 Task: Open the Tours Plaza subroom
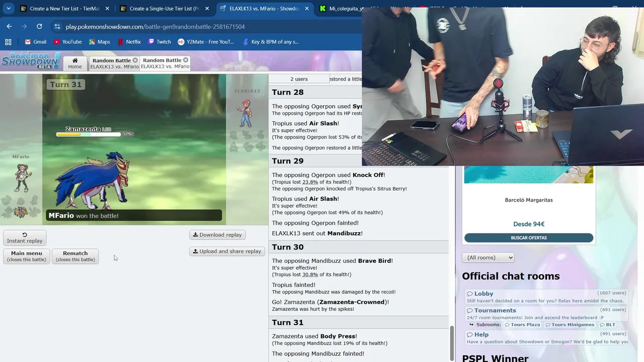coord(522,325)
